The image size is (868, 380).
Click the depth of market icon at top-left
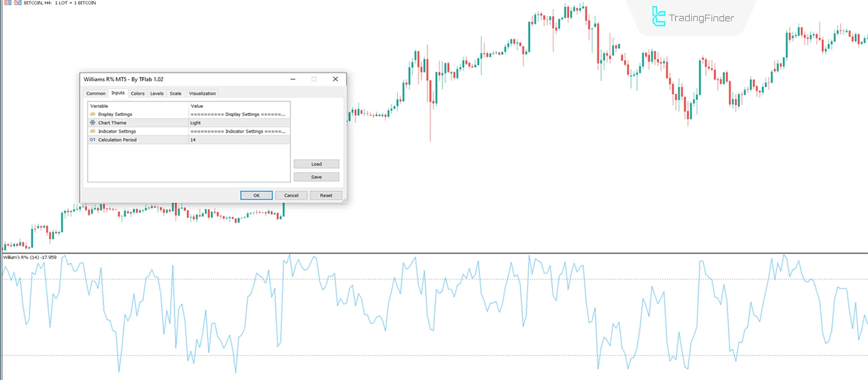tap(8, 3)
